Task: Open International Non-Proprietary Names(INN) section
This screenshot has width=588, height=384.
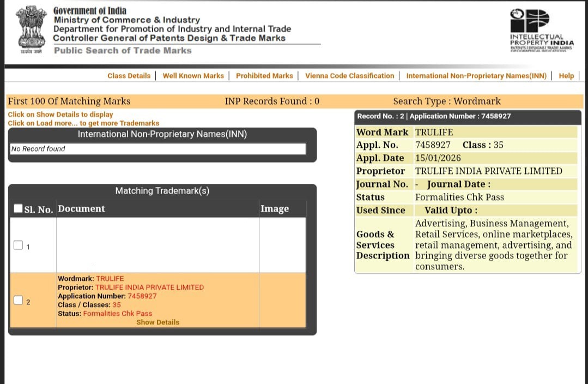Action: [x=476, y=76]
